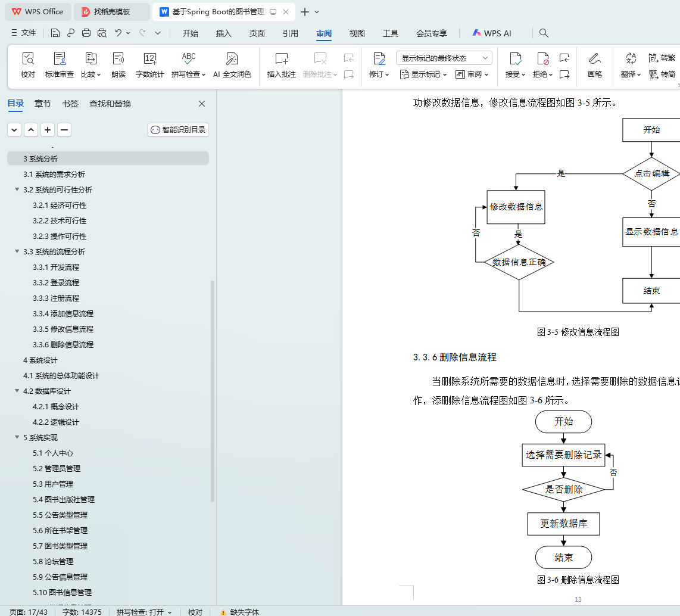Screen dimensions: 680x616
Task: Open the 工具 ribbon tab
Action: click(x=391, y=33)
